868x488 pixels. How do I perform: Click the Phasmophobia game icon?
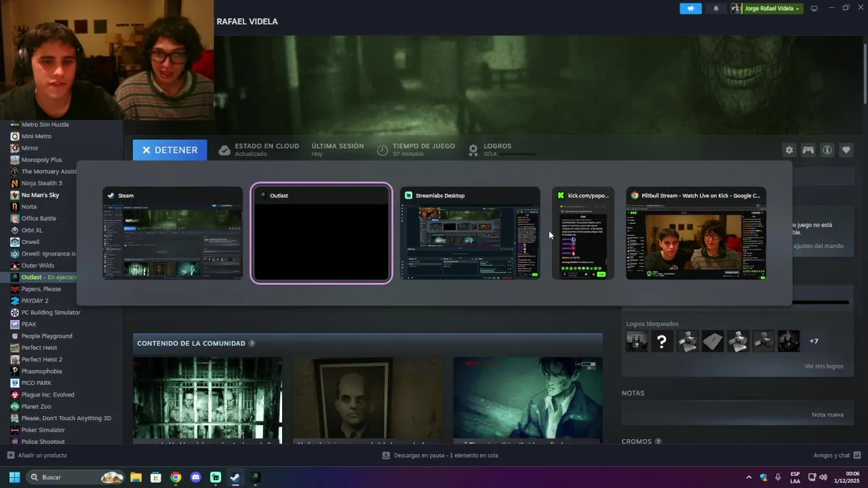[15, 371]
